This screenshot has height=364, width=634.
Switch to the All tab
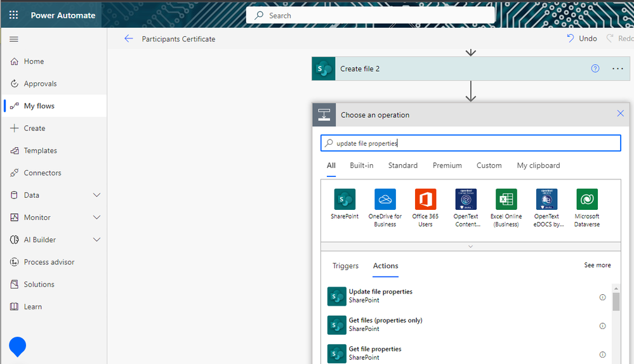pyautogui.click(x=331, y=166)
